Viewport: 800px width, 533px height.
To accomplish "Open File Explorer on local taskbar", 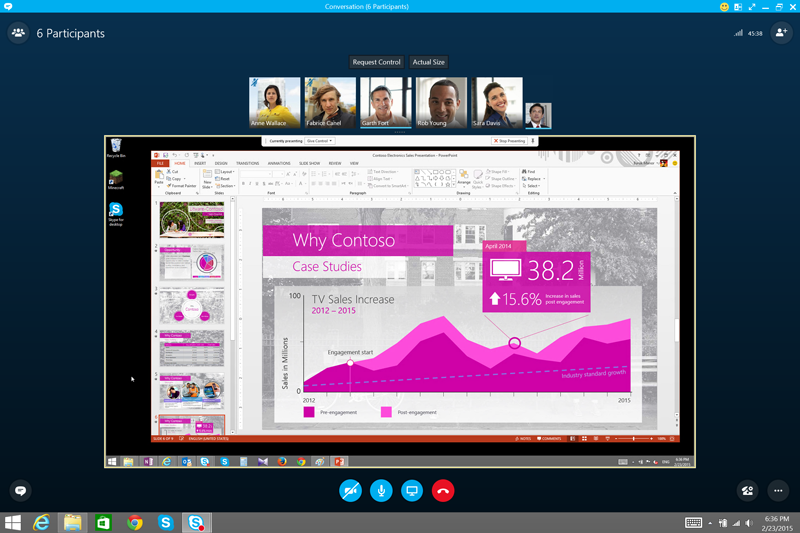I will (x=72, y=523).
